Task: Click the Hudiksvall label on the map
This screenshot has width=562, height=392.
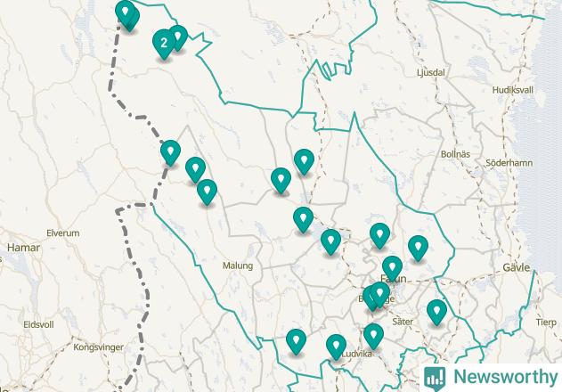Action: point(512,90)
